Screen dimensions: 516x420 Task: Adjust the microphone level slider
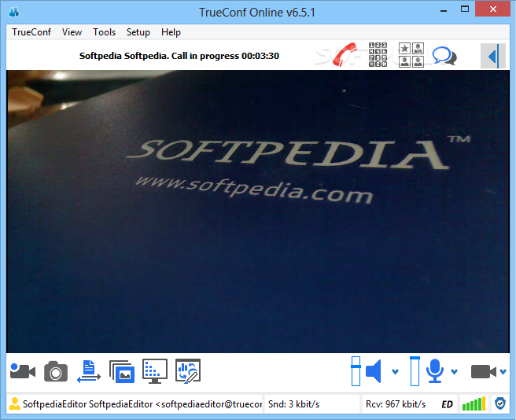tap(415, 371)
